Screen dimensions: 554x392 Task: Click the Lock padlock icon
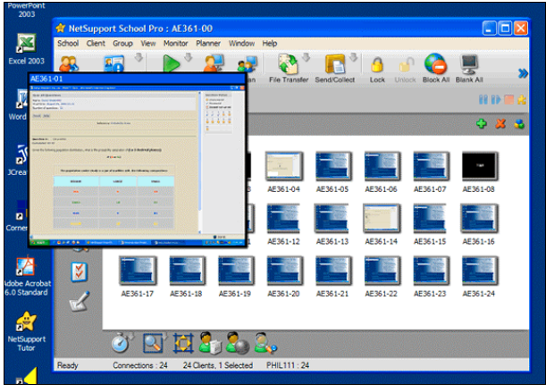377,66
